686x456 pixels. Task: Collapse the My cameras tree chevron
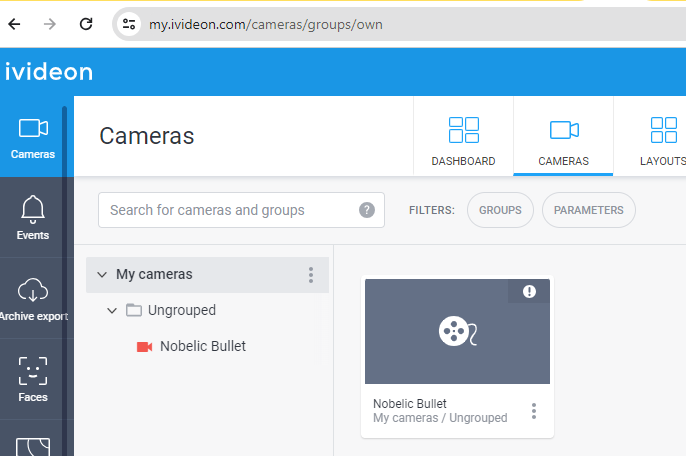coord(102,275)
